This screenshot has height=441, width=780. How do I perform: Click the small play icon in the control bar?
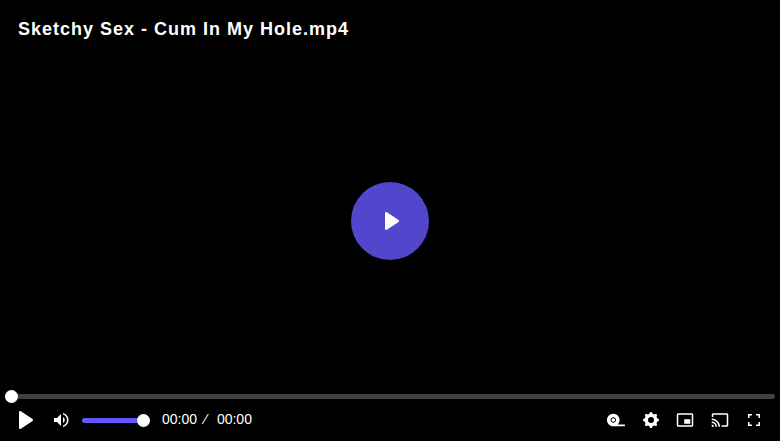(25, 420)
